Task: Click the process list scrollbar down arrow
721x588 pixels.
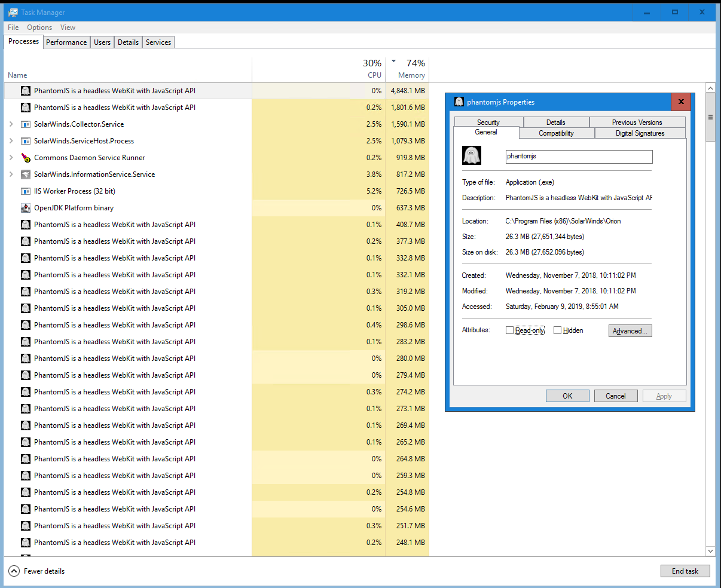Action: point(710,551)
